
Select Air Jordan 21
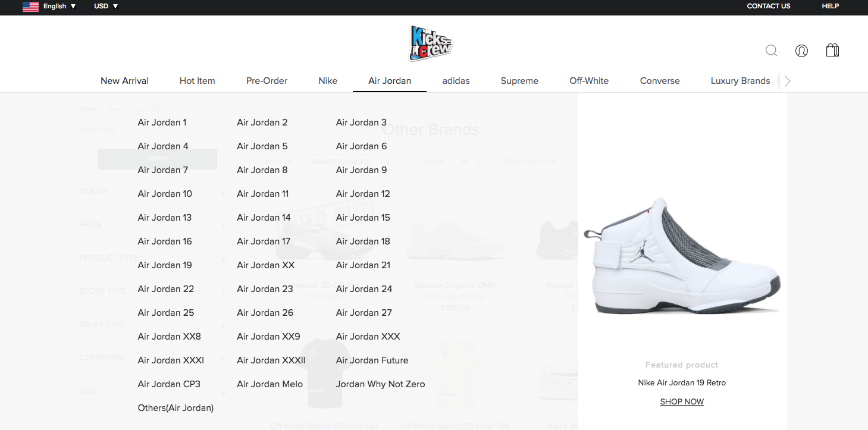click(363, 265)
